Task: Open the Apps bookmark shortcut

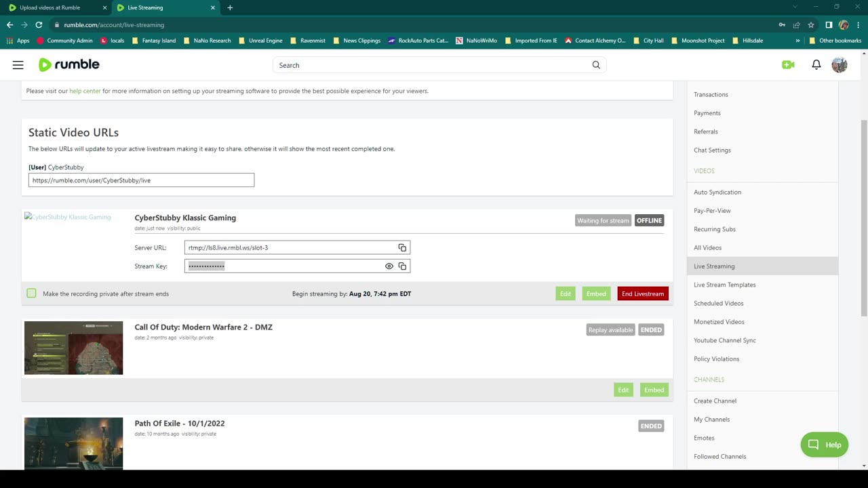Action: (18, 41)
